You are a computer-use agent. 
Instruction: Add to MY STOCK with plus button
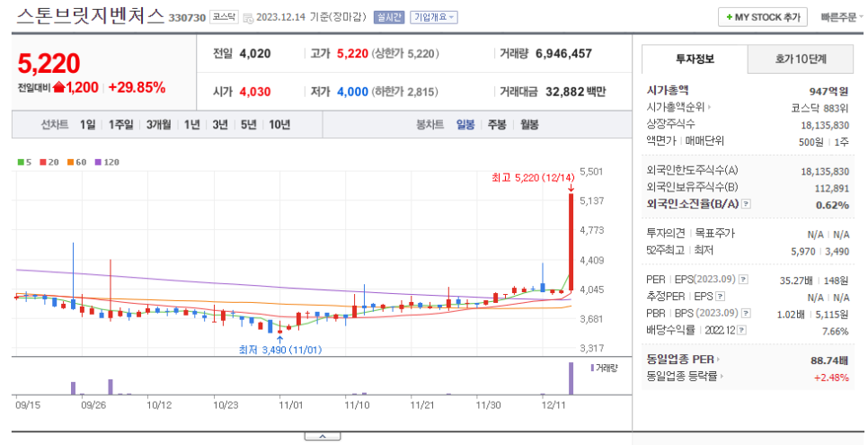762,17
